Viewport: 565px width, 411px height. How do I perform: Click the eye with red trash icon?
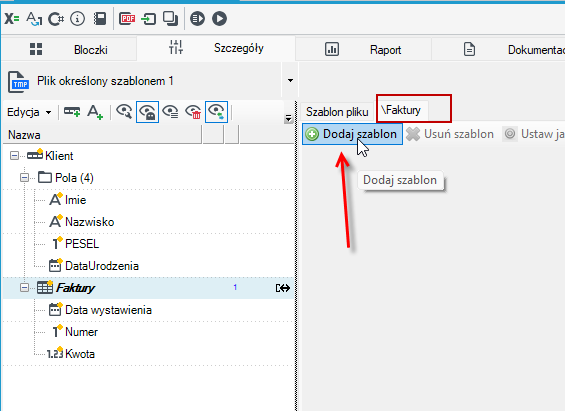193,112
